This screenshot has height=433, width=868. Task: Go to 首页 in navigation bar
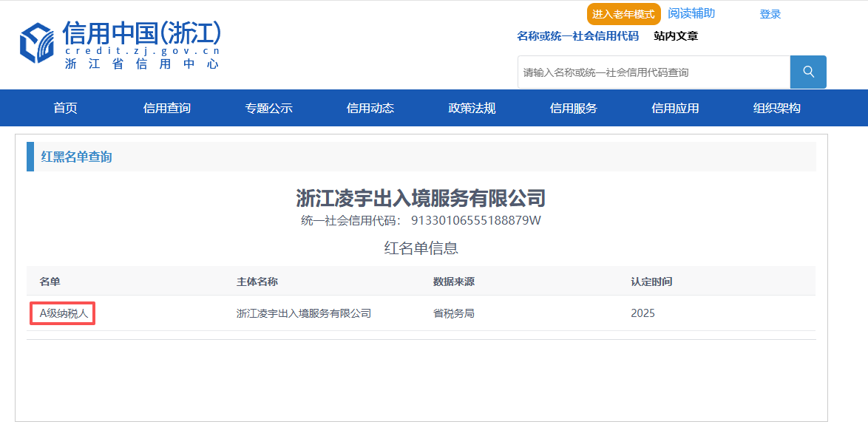pyautogui.click(x=65, y=109)
